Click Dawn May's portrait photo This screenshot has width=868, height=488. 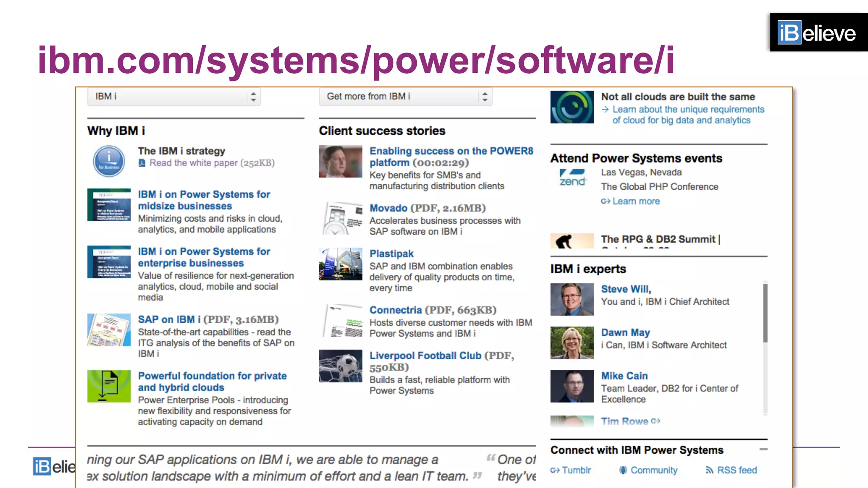pyautogui.click(x=572, y=343)
